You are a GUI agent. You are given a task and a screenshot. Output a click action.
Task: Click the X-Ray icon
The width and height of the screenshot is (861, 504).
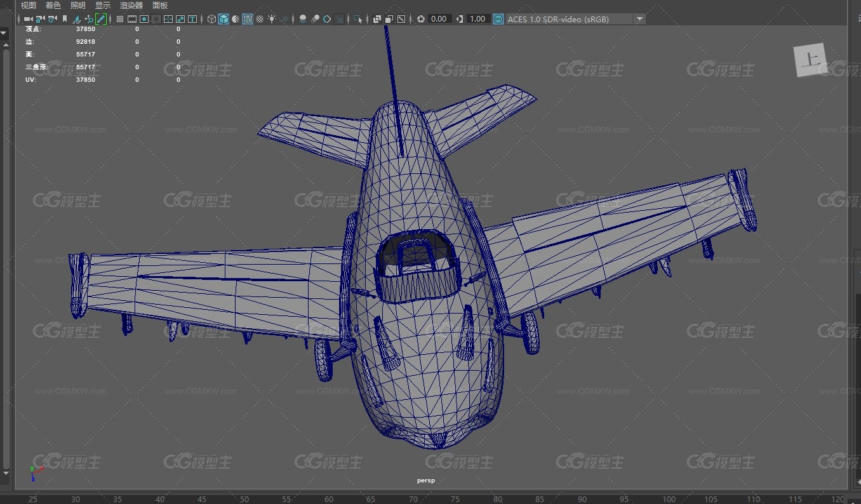pyautogui.click(x=377, y=19)
